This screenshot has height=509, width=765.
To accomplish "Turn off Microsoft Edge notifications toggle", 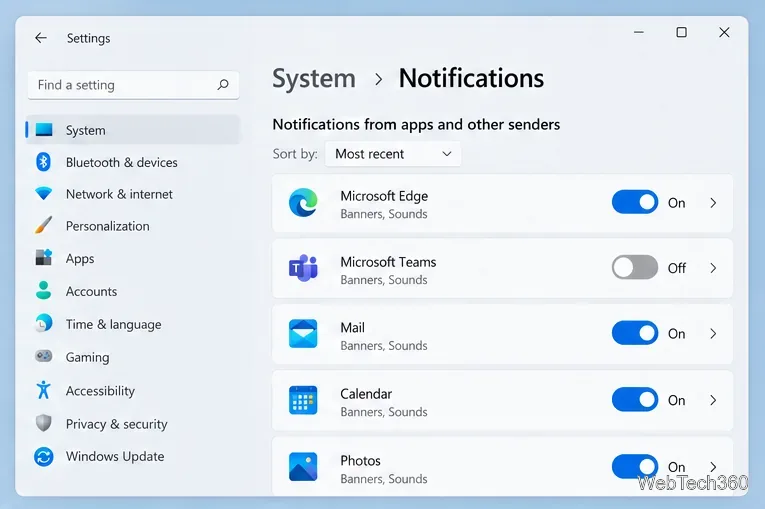I will coord(635,202).
